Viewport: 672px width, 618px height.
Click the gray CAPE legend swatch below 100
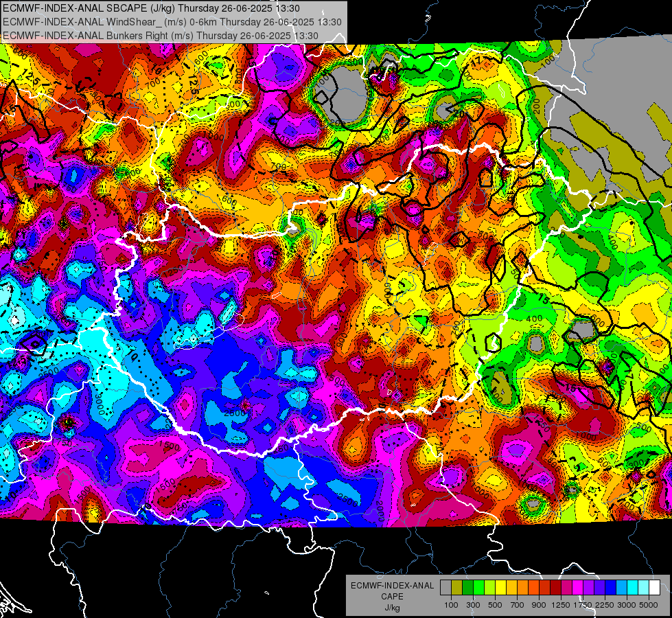445,587
